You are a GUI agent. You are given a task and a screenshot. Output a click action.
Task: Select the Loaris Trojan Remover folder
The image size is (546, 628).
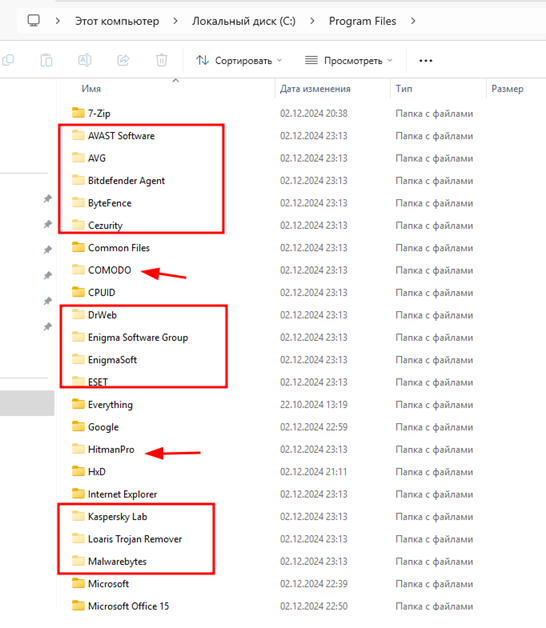coord(127,539)
